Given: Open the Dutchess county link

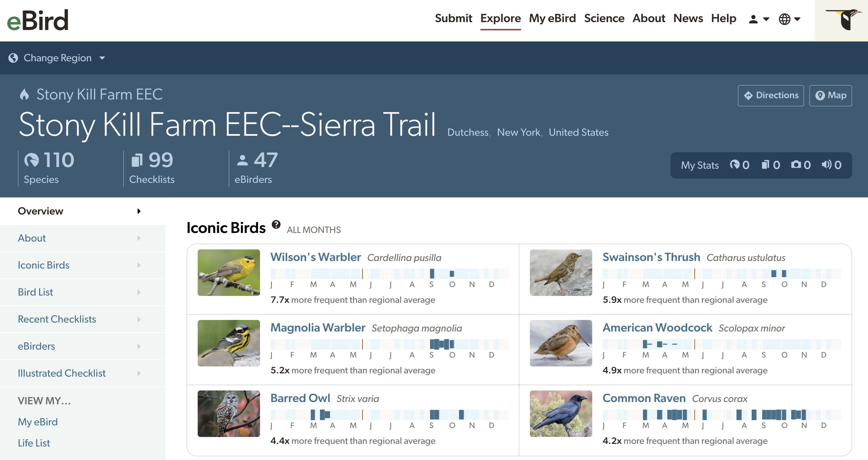Looking at the screenshot, I should click(x=468, y=133).
